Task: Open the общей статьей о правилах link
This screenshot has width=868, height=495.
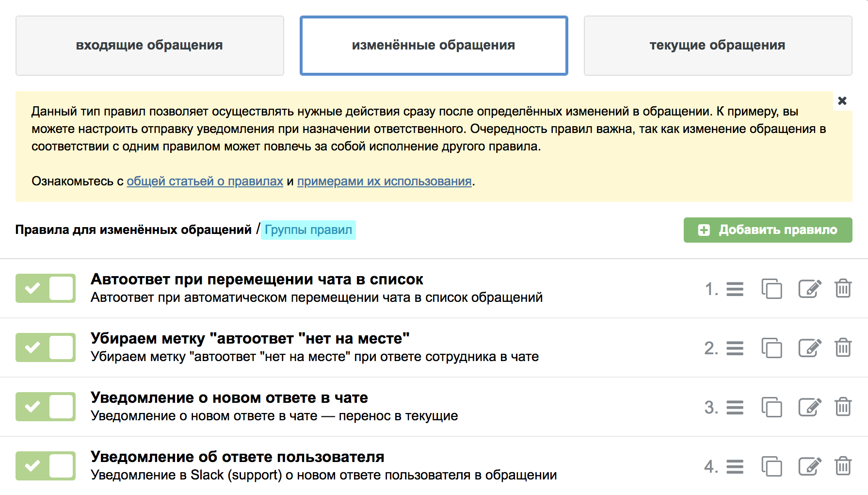Action: (205, 181)
